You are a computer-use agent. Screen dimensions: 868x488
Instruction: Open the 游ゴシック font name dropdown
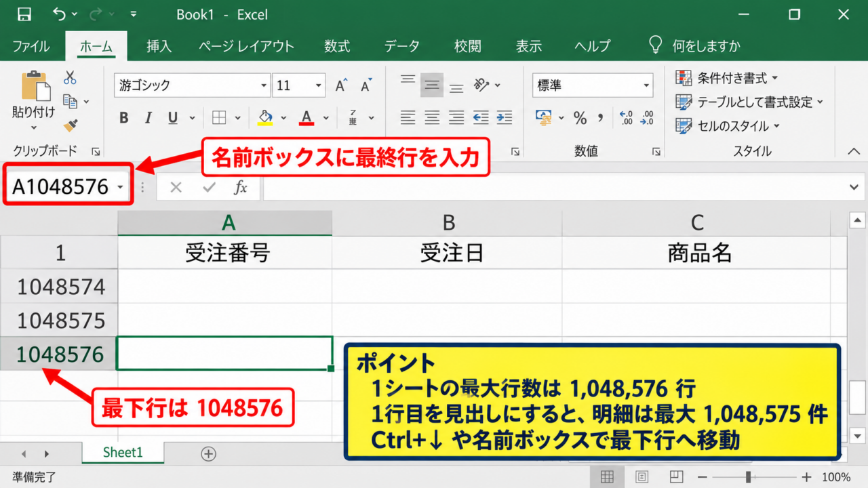pos(264,85)
